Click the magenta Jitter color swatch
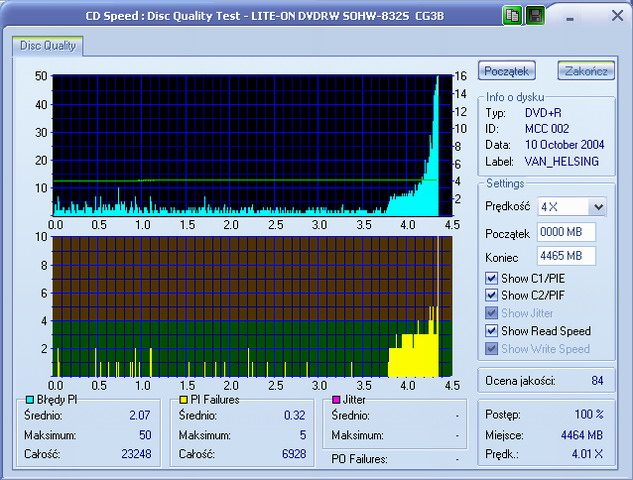 pyautogui.click(x=335, y=400)
